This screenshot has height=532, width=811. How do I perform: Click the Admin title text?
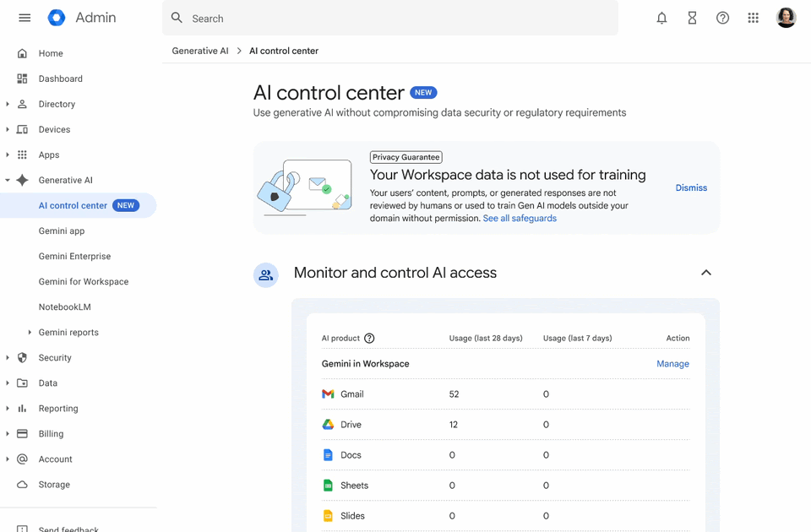click(x=95, y=18)
